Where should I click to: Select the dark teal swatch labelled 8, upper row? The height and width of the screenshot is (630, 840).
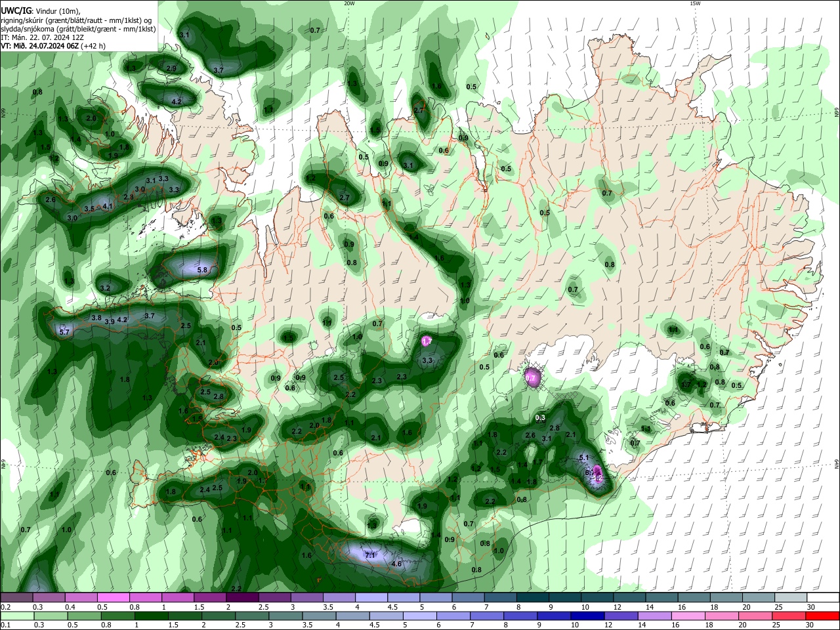tap(532, 597)
